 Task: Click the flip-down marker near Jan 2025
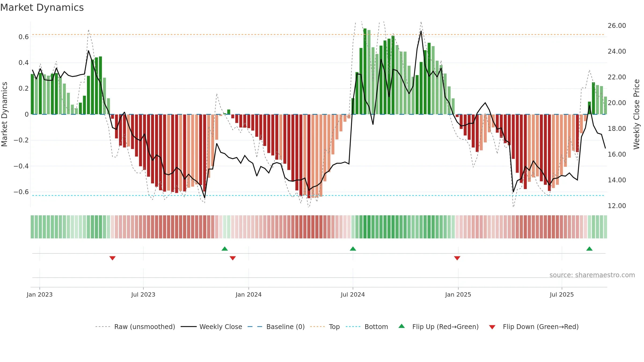tap(457, 258)
